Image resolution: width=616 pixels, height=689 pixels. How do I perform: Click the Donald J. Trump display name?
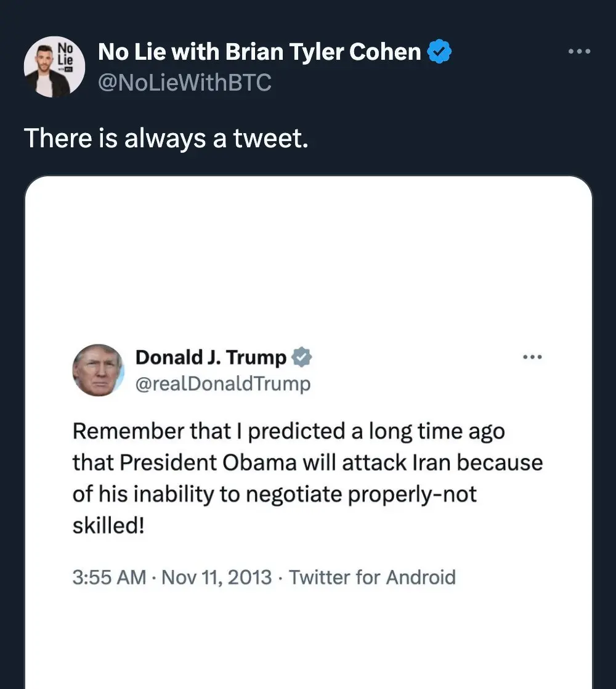[x=211, y=357]
